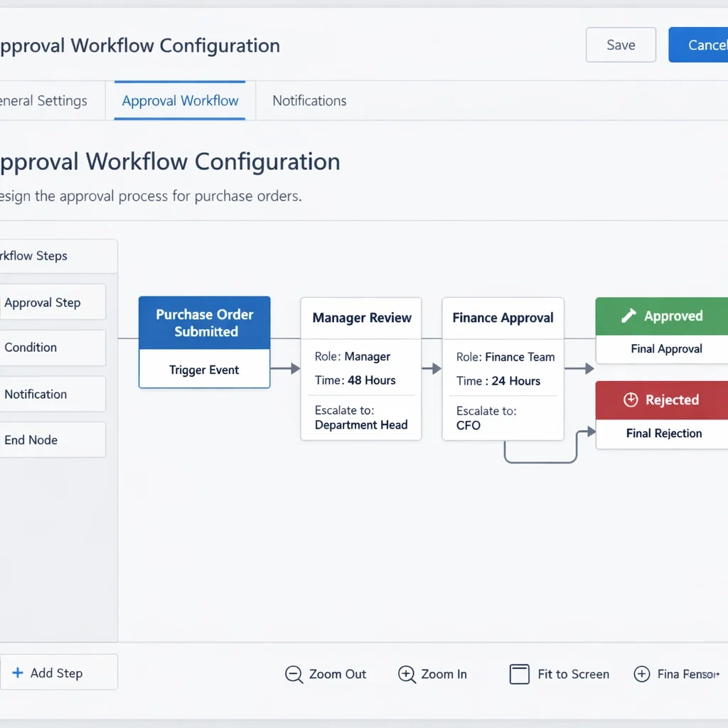Select the Purchase Order Submitted trigger node

205,323
